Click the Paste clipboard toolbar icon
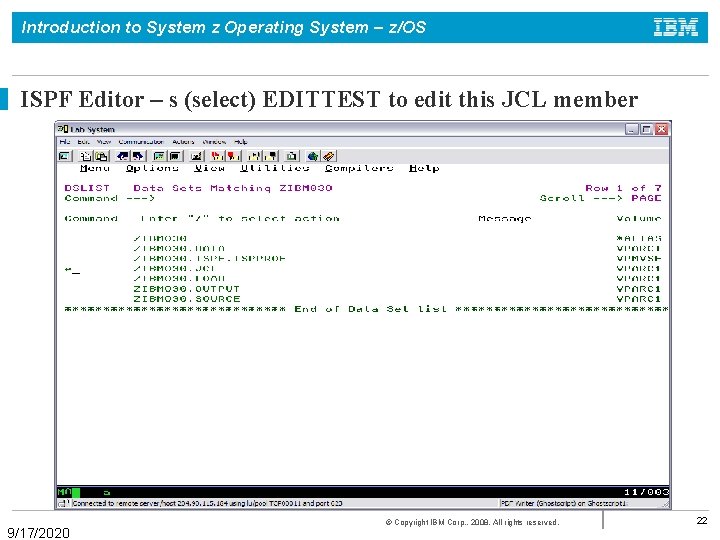The image size is (720, 540). click(101, 156)
